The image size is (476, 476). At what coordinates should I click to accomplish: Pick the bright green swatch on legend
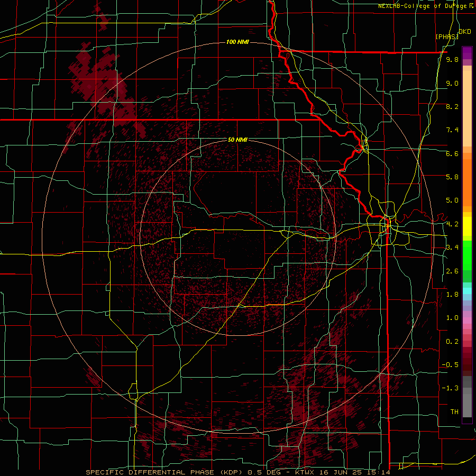pyautogui.click(x=467, y=258)
